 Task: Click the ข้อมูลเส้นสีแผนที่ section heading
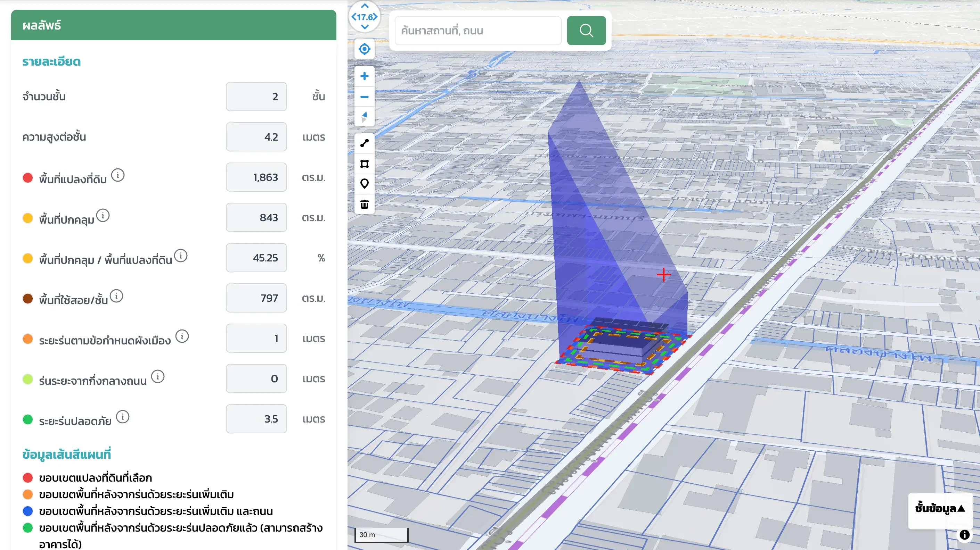click(67, 454)
